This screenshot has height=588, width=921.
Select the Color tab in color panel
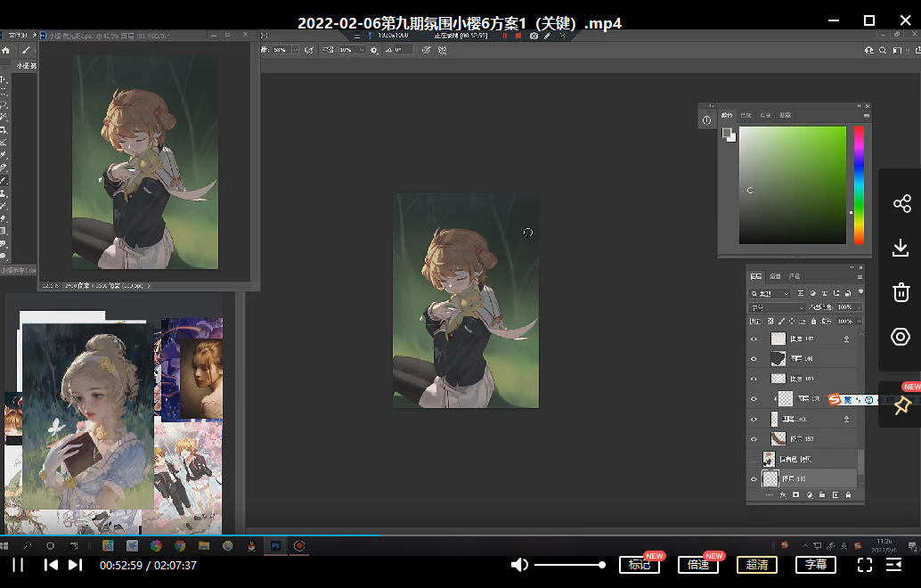[727, 115]
